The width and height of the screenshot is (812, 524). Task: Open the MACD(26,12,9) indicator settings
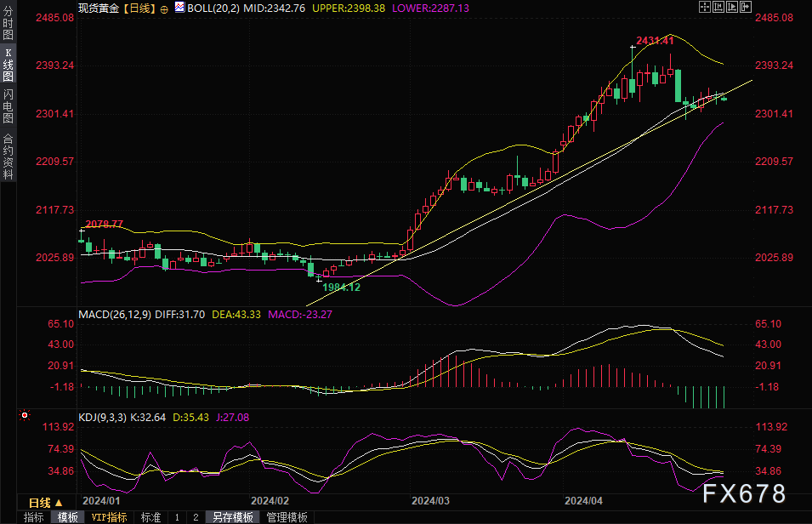coord(115,315)
